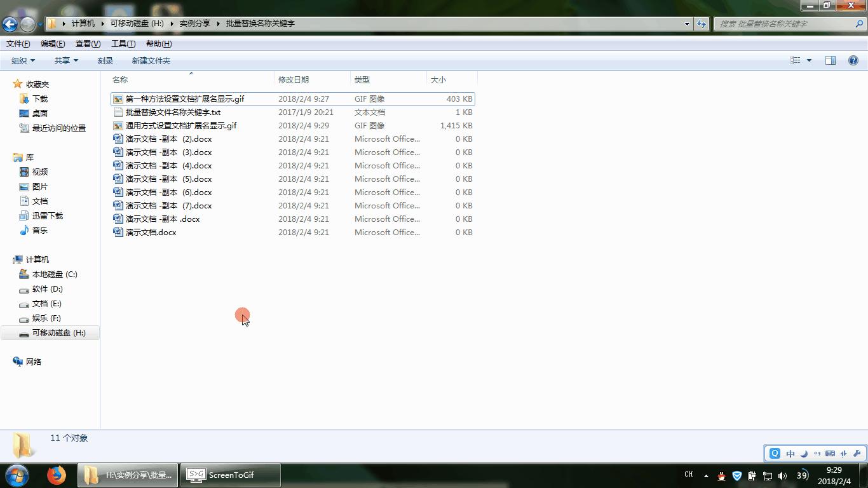The height and width of the screenshot is (488, 868).
Task: Open the Firefox icon in taskbar
Action: (x=57, y=475)
